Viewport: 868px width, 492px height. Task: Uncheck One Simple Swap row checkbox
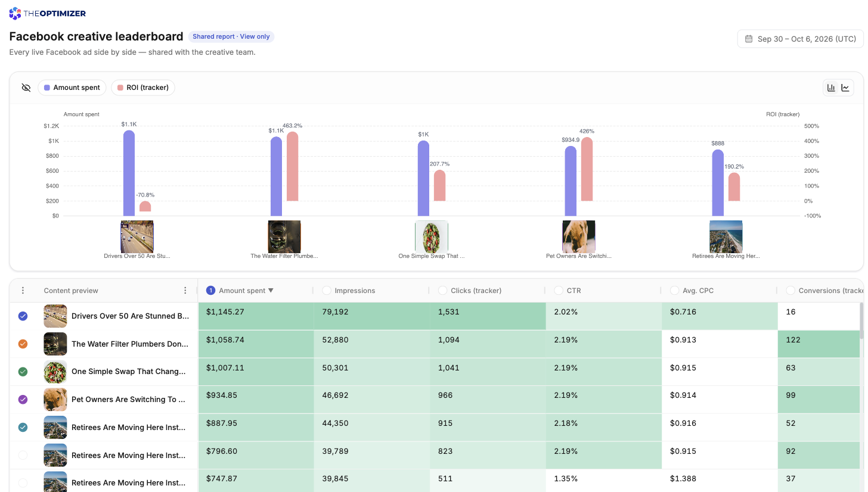click(x=23, y=372)
